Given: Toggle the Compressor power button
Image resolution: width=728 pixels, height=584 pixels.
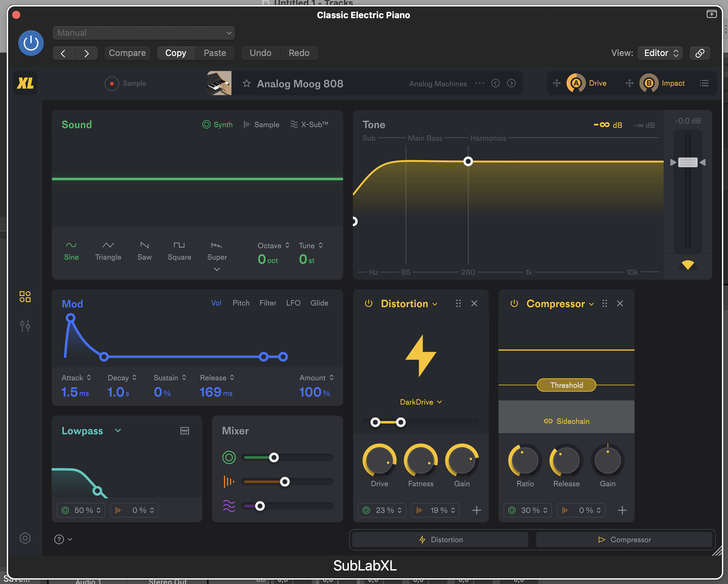Looking at the screenshot, I should [514, 303].
